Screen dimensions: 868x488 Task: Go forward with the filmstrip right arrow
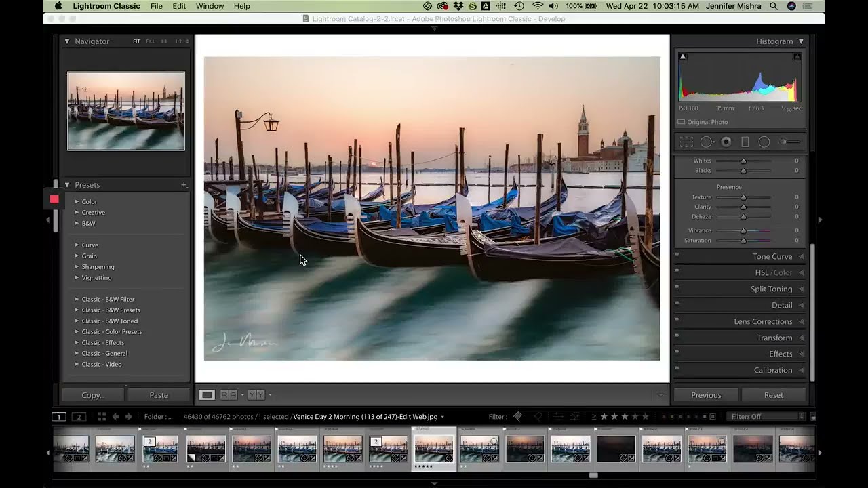(128, 416)
